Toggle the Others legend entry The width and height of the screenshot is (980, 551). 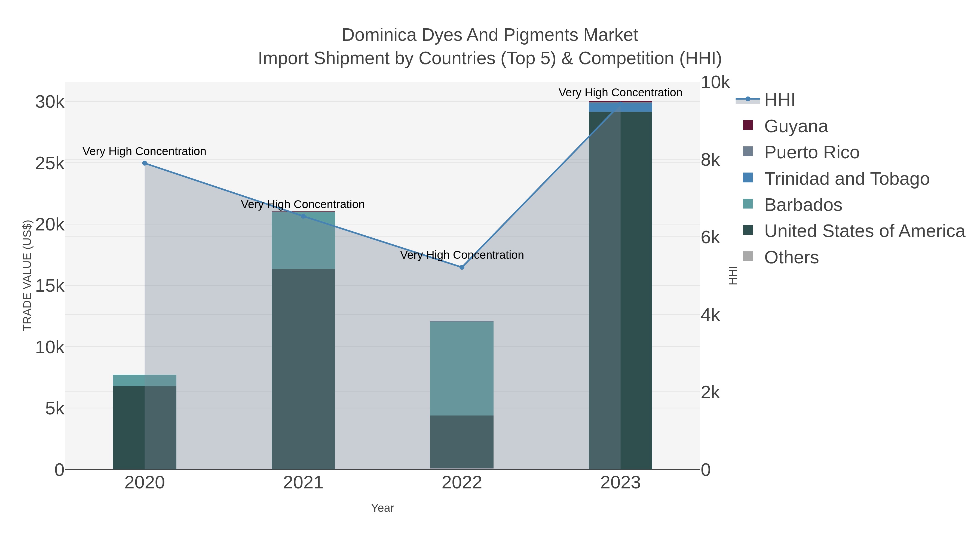[781, 257]
